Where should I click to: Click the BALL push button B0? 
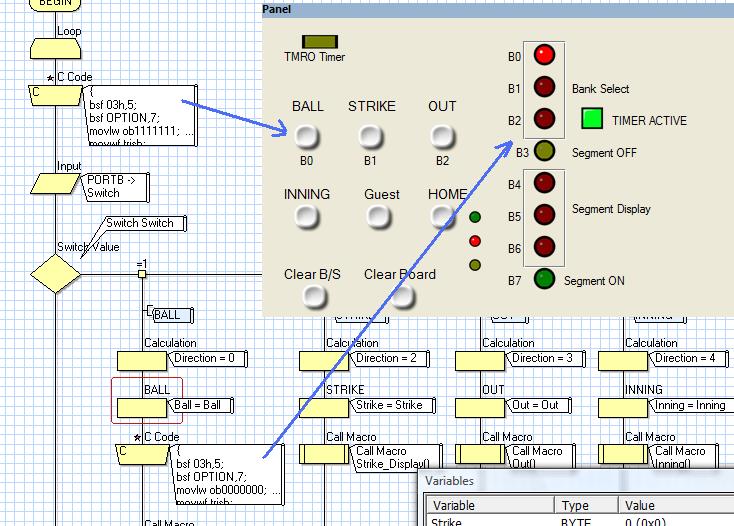pyautogui.click(x=307, y=137)
